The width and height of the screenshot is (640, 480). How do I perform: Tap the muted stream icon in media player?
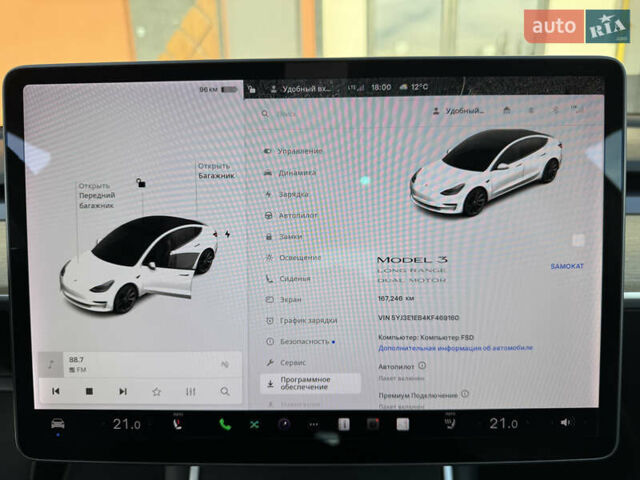(x=225, y=364)
